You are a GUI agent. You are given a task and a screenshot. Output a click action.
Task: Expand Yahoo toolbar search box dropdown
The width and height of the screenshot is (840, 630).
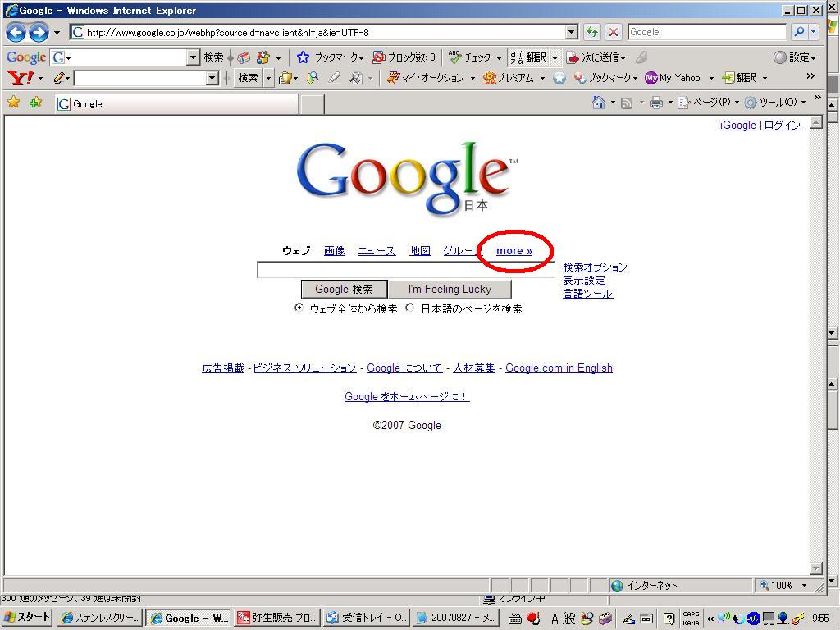[x=212, y=78]
